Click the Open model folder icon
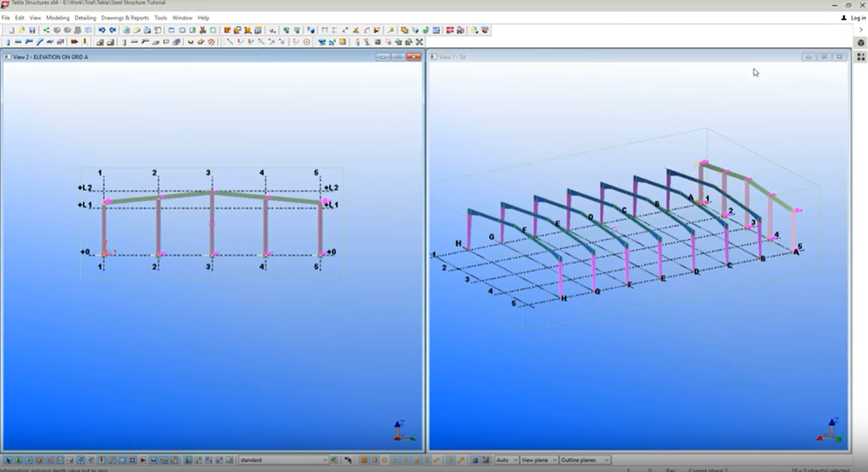The height and width of the screenshot is (472, 868). pyautogui.click(x=22, y=31)
